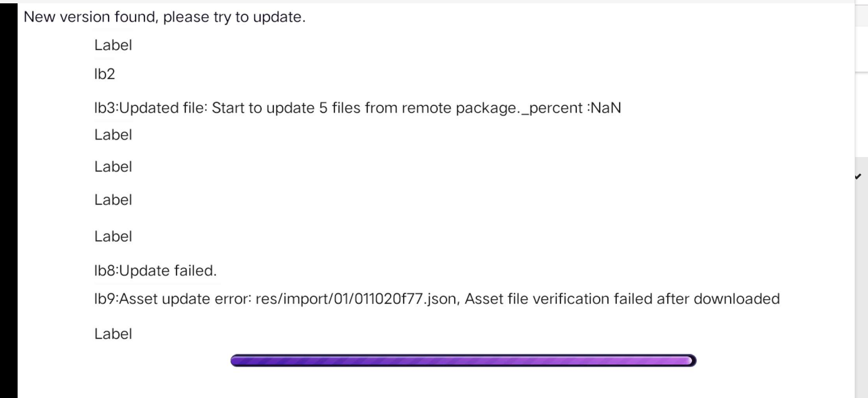The width and height of the screenshot is (868, 398).
Task: Click the checkmark icon at right edge
Action: [858, 176]
